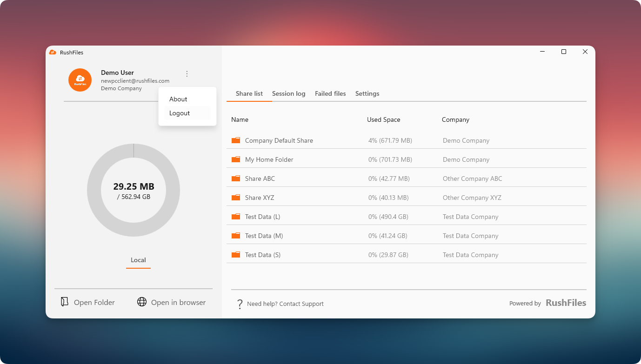Click the RushFiles title bar app icon
641x364 pixels.
click(x=53, y=52)
